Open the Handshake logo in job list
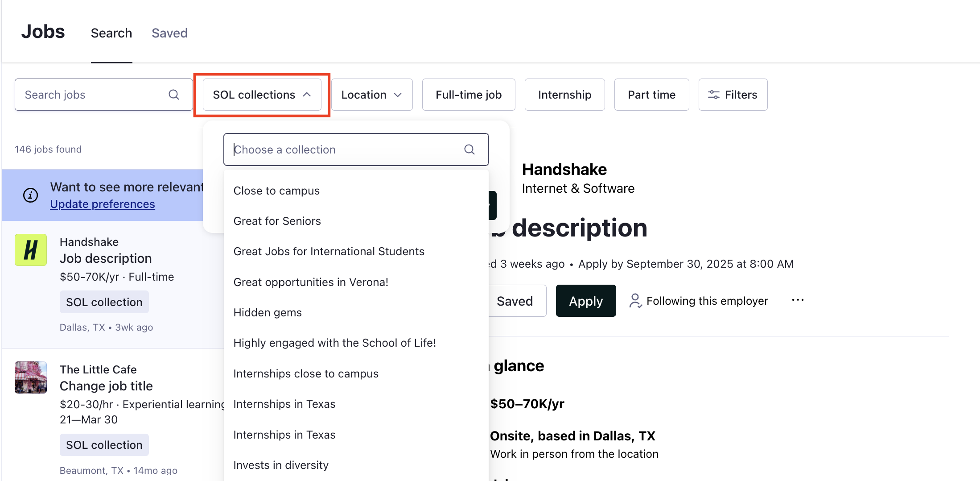 click(x=31, y=250)
